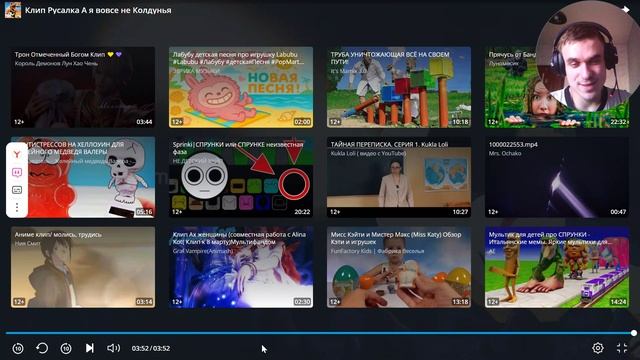Seek to the middle of the progress bar
640x360 pixels.
tap(320, 333)
